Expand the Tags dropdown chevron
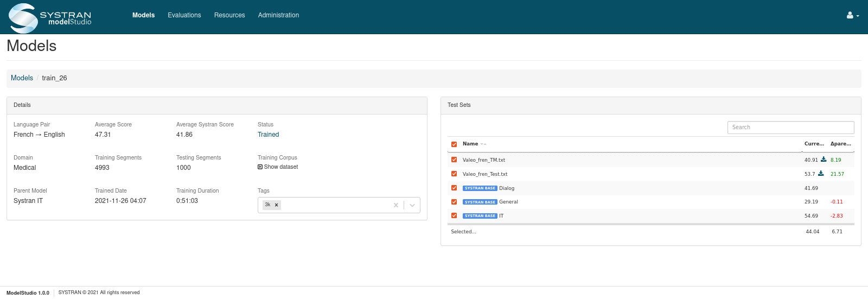The image size is (868, 299). pyautogui.click(x=412, y=205)
